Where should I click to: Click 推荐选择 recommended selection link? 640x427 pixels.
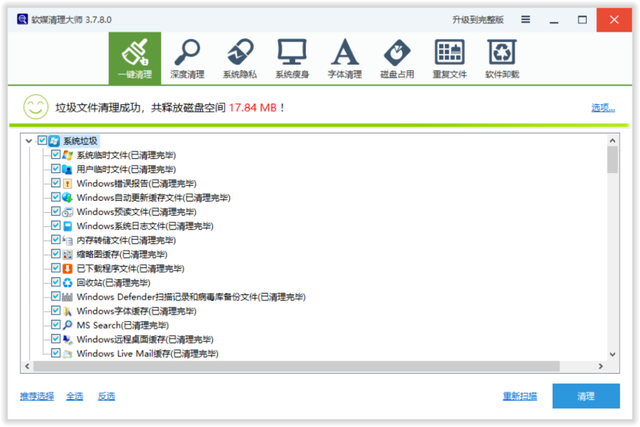point(37,396)
